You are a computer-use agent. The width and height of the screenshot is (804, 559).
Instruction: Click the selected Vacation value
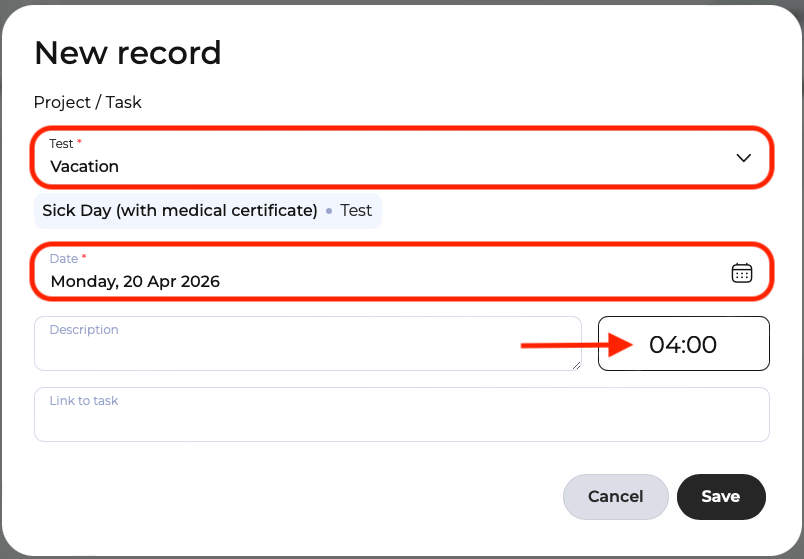pos(85,167)
